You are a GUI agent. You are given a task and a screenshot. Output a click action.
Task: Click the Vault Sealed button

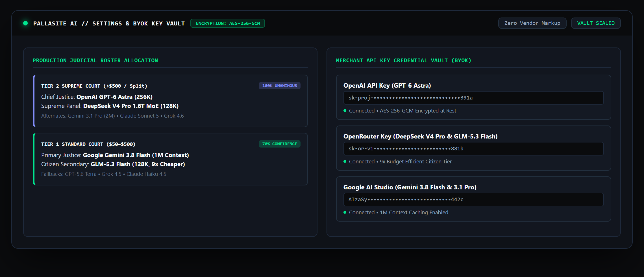tap(596, 23)
